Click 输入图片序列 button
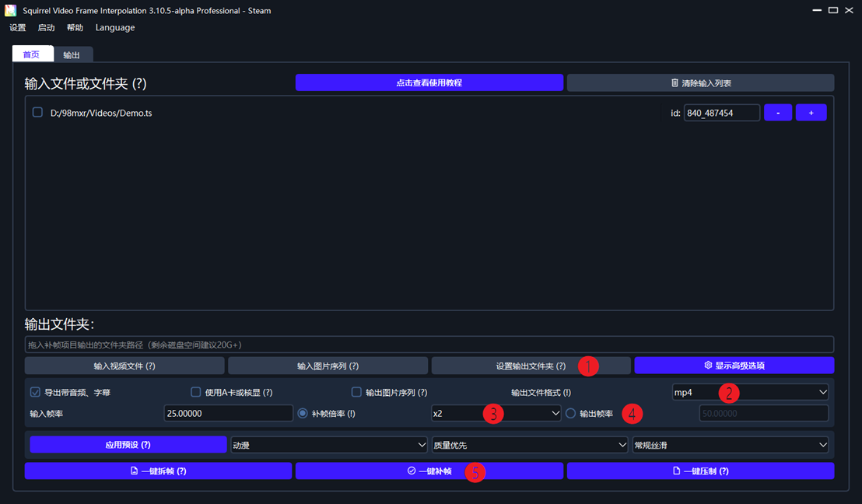This screenshot has width=862, height=504. 328,366
